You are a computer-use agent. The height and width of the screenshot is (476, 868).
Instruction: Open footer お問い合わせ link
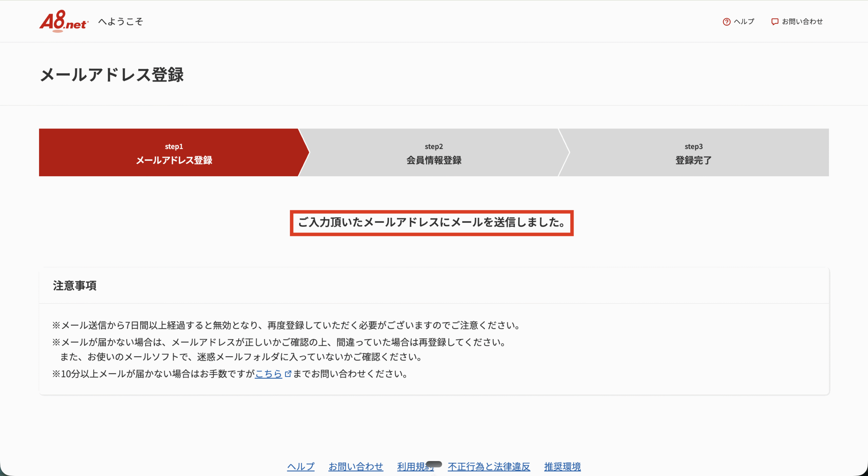click(356, 467)
